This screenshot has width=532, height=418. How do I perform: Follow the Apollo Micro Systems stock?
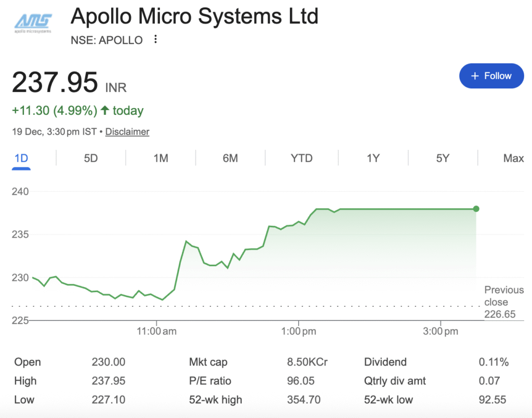(x=491, y=76)
